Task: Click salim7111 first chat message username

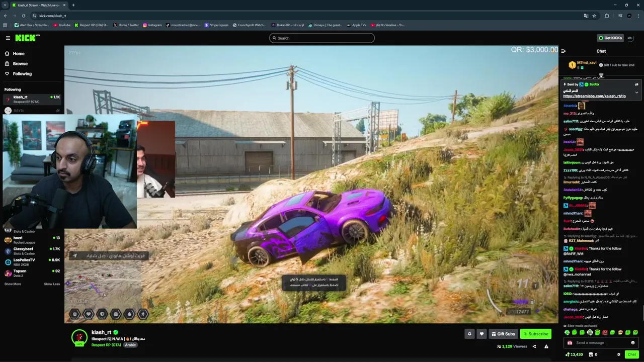Action: 571,121
